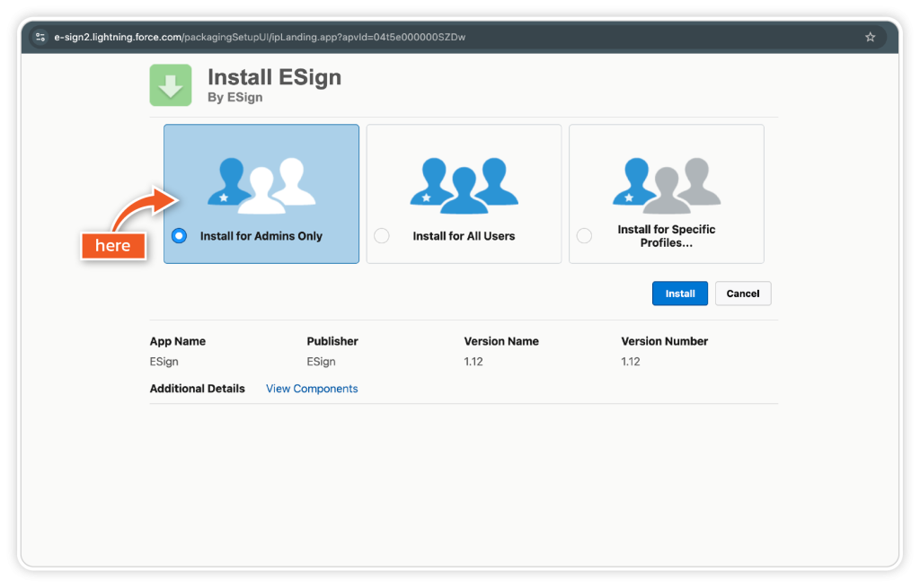
Task: Click the "Install for Admins Only" label text
Action: (x=261, y=236)
